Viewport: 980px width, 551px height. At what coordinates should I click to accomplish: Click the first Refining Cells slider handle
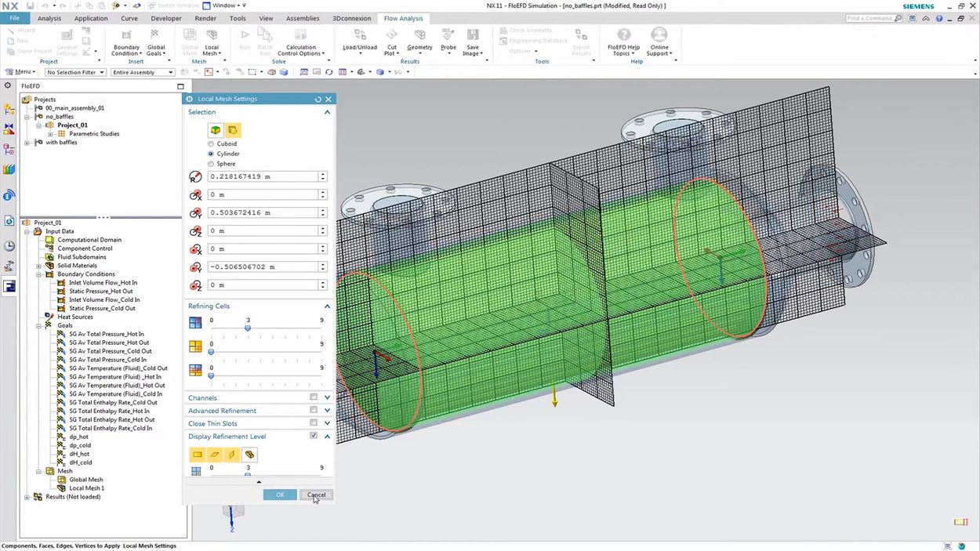[248, 328]
